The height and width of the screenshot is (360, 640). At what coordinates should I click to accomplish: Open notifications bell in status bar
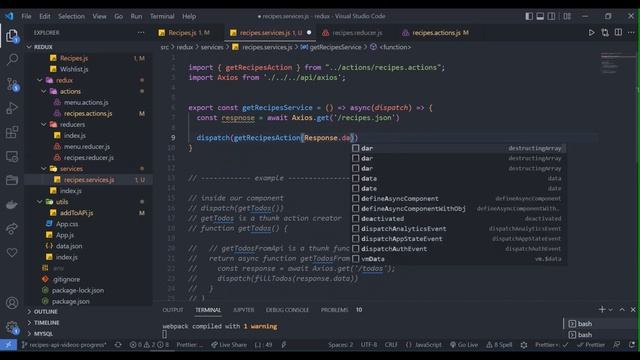[631, 345]
